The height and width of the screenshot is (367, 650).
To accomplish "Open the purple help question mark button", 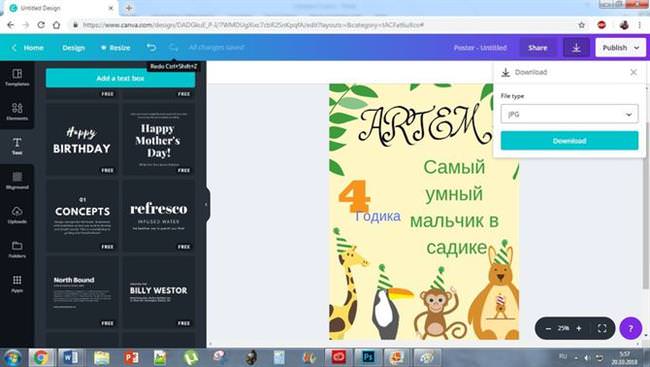I will coord(631,328).
